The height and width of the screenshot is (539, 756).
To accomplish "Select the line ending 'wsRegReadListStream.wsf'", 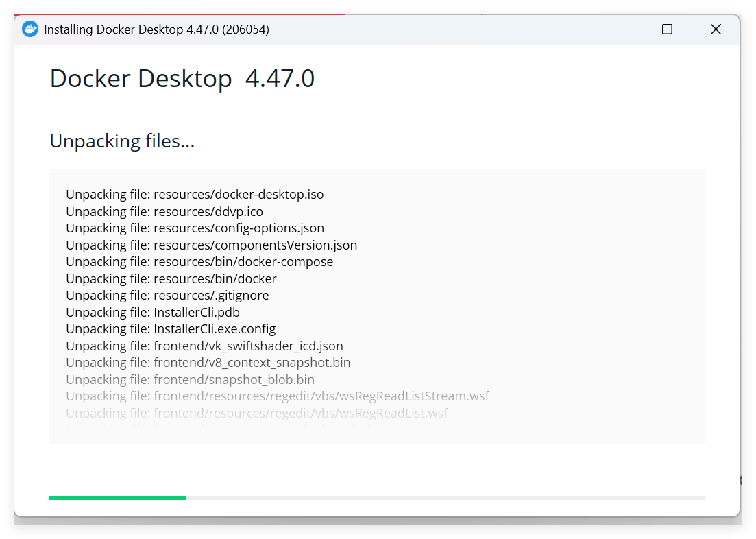I will point(277,396).
